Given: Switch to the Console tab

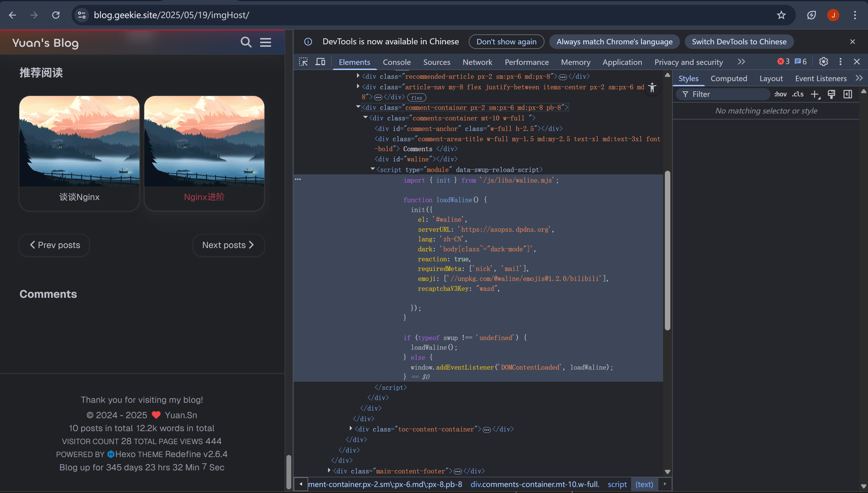Looking at the screenshot, I should point(397,62).
